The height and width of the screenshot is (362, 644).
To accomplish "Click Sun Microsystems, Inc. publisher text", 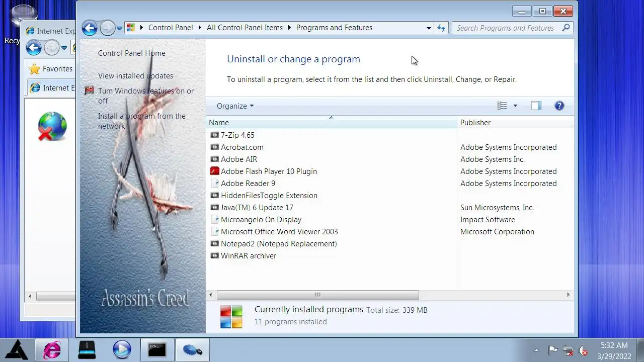I will pyautogui.click(x=497, y=207).
